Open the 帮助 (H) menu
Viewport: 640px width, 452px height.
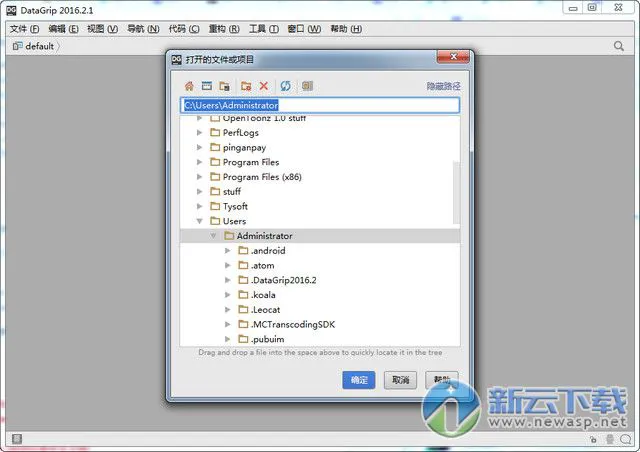coord(346,29)
